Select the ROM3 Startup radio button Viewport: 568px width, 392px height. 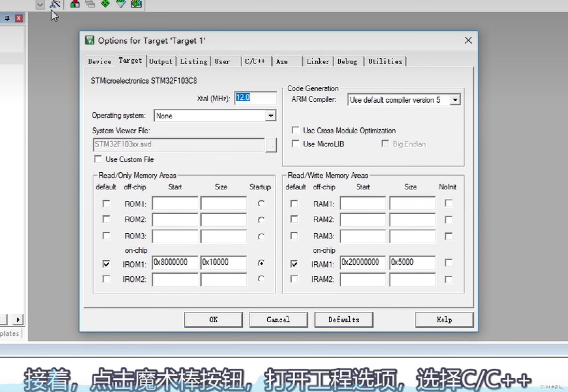[x=261, y=236]
